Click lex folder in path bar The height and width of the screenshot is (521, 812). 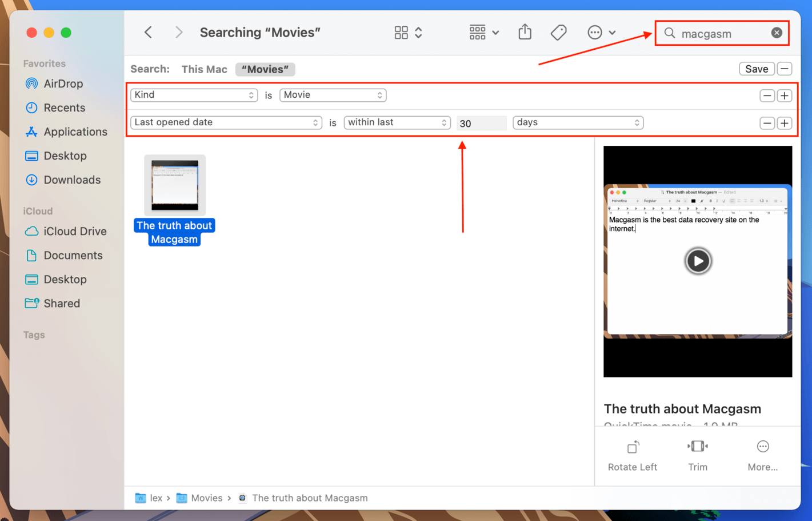tap(149, 498)
